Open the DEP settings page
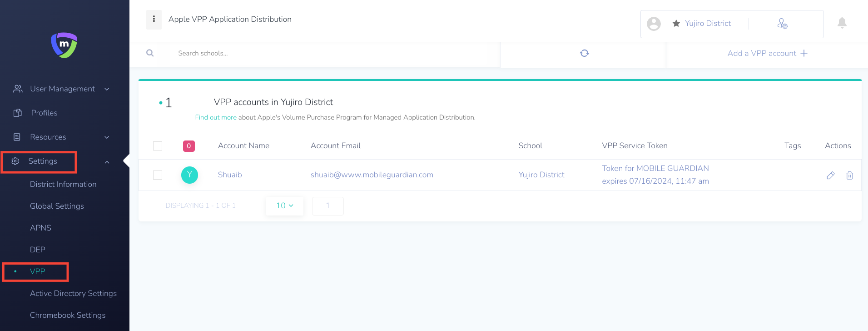The height and width of the screenshot is (331, 868). (38, 250)
